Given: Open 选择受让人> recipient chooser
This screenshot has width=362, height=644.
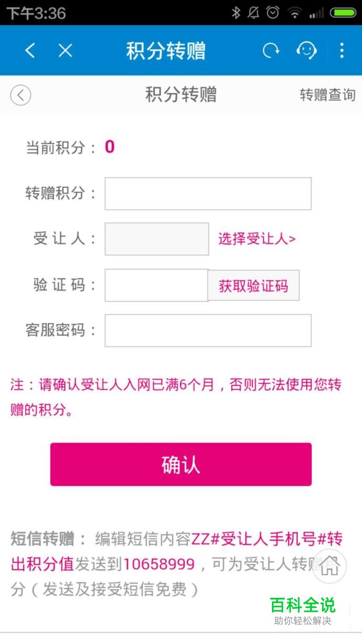Looking at the screenshot, I should [x=257, y=239].
